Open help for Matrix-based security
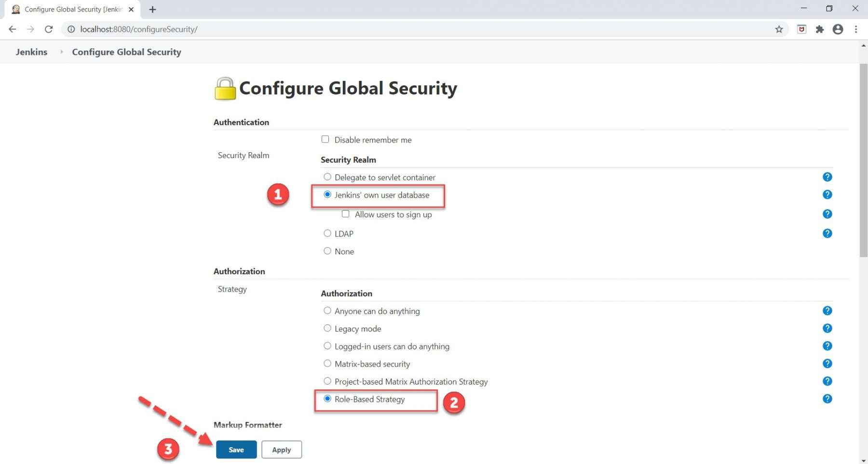Screen dimensions: 868x464 (827, 363)
